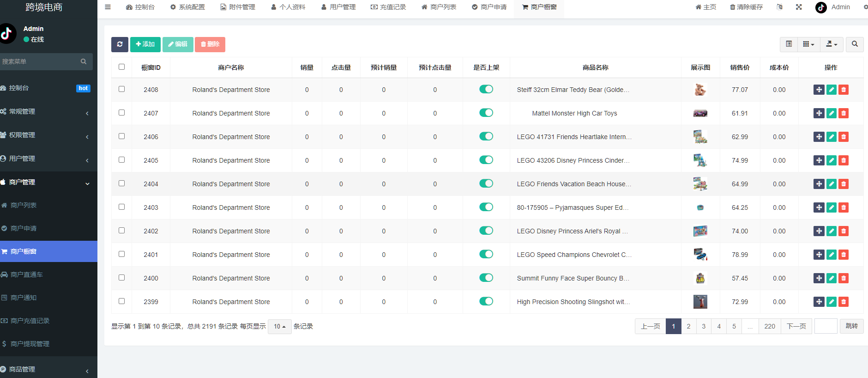This screenshot has width=868, height=378.
Task: Switch to the 控制台 top tab
Action: coord(140,7)
